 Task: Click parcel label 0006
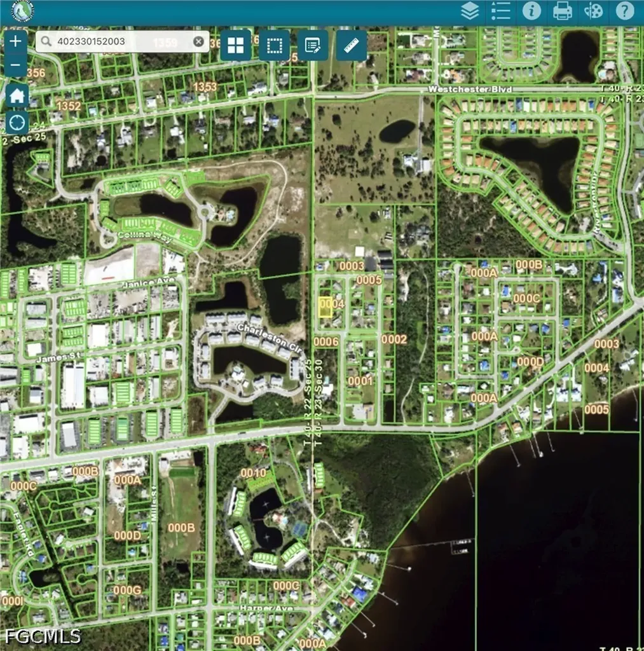(x=326, y=341)
